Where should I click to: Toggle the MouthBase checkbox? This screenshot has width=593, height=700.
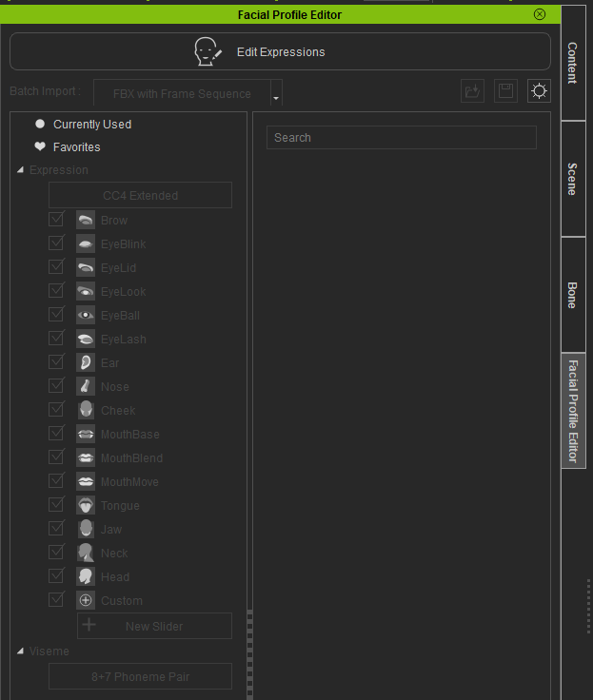coord(56,433)
